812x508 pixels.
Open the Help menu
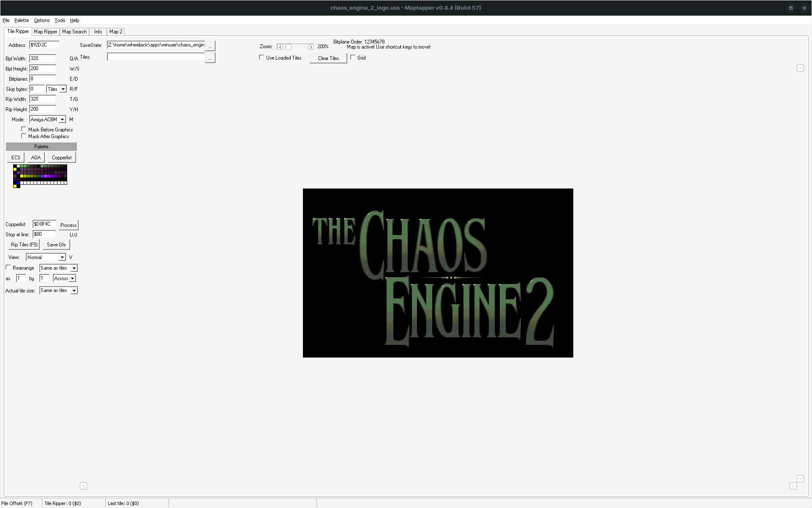pos(74,20)
